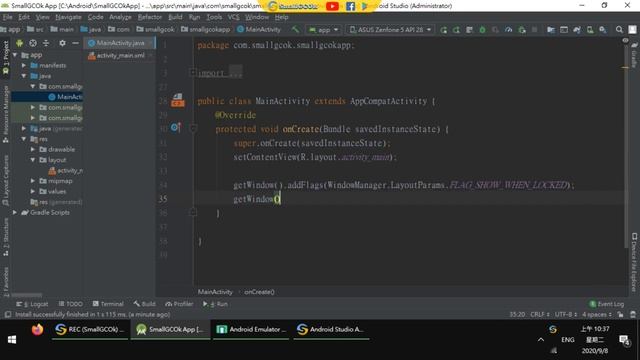
Task: Click the Apply Code Changes icon
Action: 469,30
